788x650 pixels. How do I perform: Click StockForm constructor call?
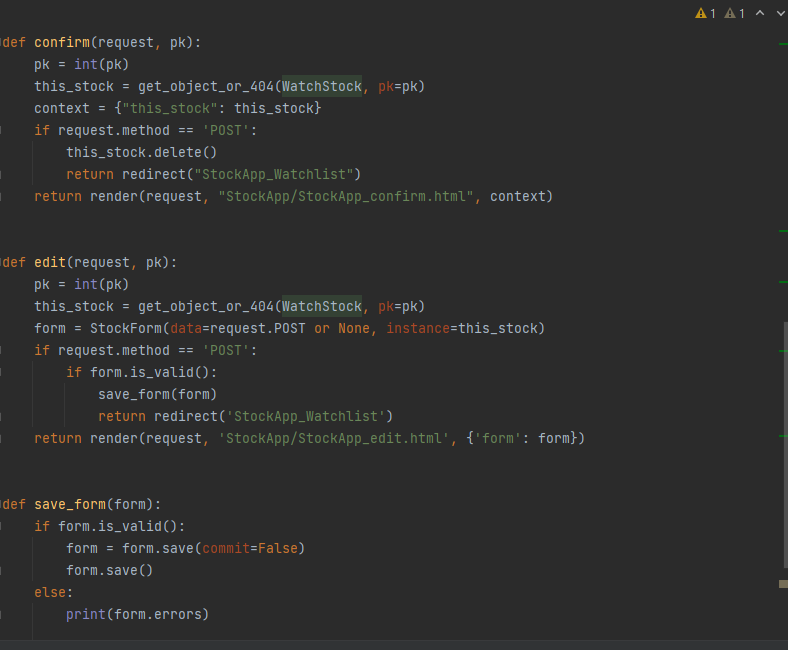(126, 328)
